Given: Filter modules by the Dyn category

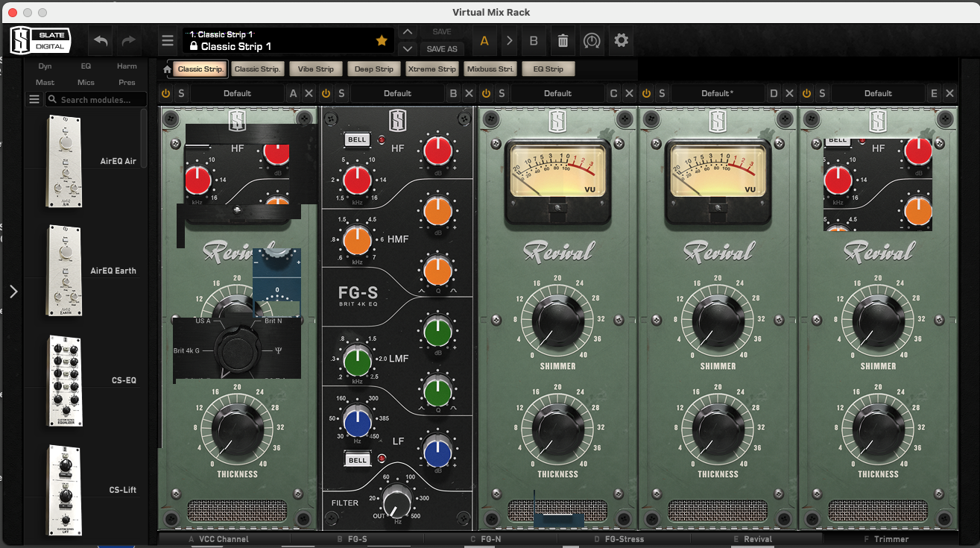Looking at the screenshot, I should pyautogui.click(x=45, y=66).
